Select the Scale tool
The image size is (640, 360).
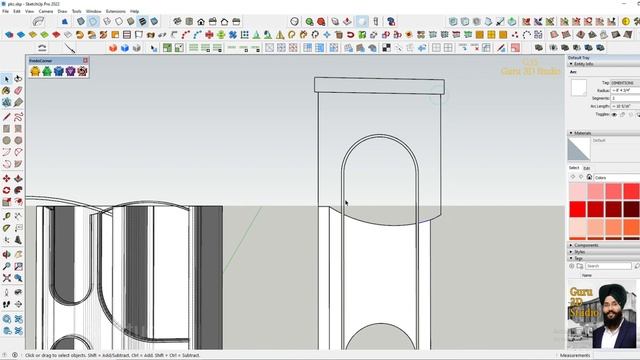(x=7, y=202)
